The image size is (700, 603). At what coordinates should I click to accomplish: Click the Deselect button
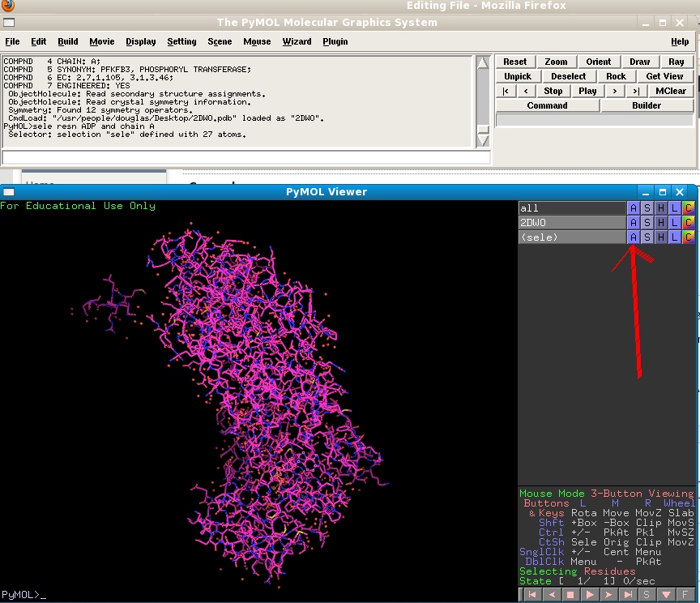click(568, 76)
